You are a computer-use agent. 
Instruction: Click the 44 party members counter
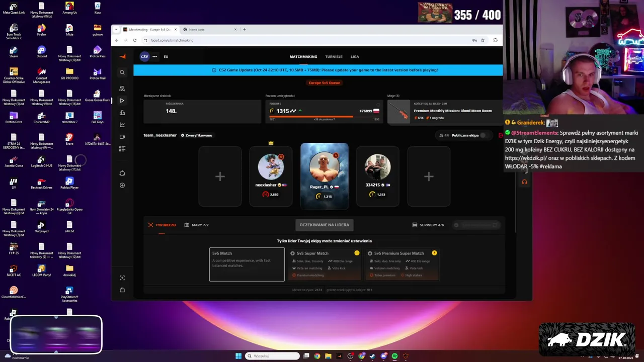point(444,135)
